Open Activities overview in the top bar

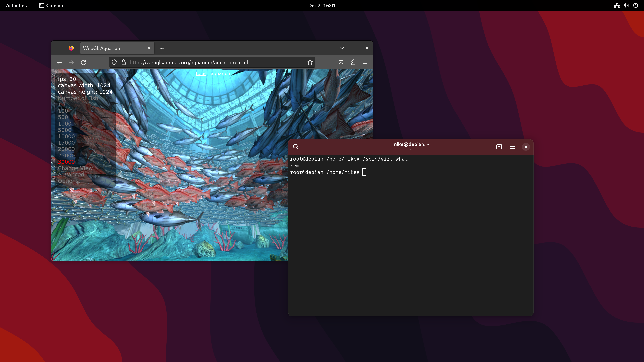pyautogui.click(x=16, y=6)
